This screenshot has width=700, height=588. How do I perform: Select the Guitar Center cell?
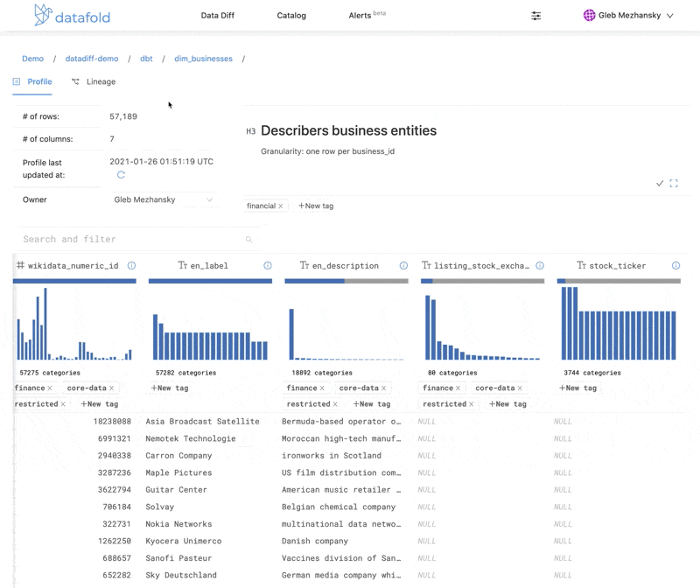pos(177,490)
